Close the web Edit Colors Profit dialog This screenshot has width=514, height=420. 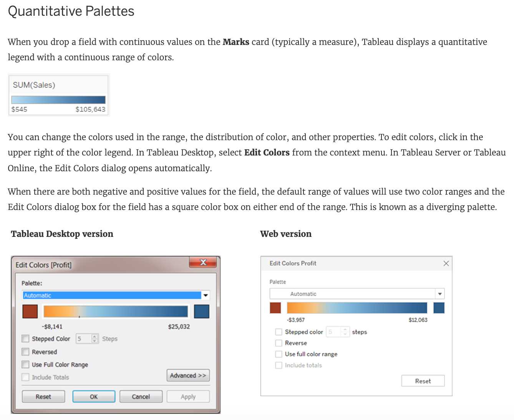click(446, 263)
